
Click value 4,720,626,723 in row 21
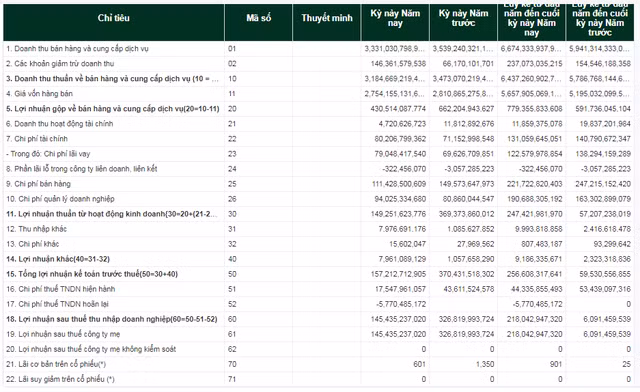click(402, 124)
